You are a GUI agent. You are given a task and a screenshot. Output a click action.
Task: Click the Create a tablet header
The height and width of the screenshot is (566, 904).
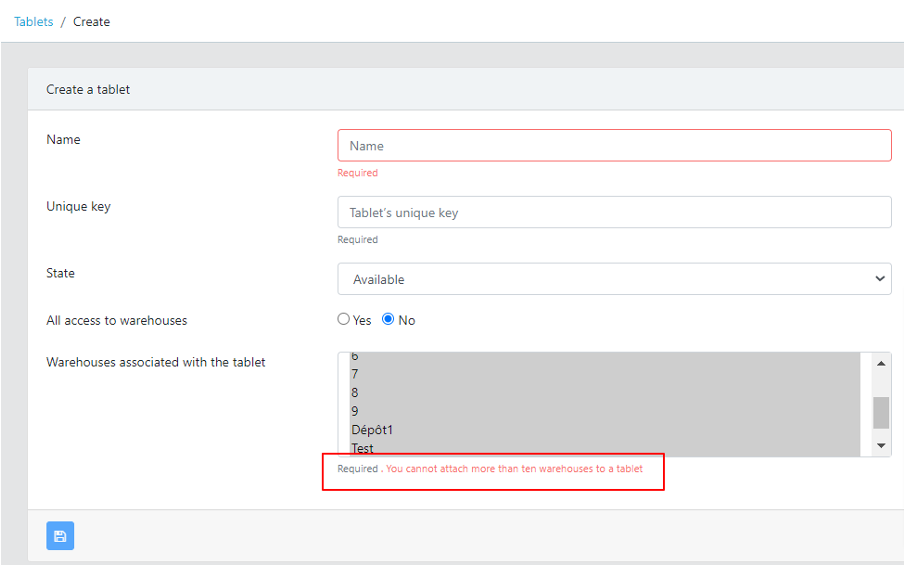[88, 89]
